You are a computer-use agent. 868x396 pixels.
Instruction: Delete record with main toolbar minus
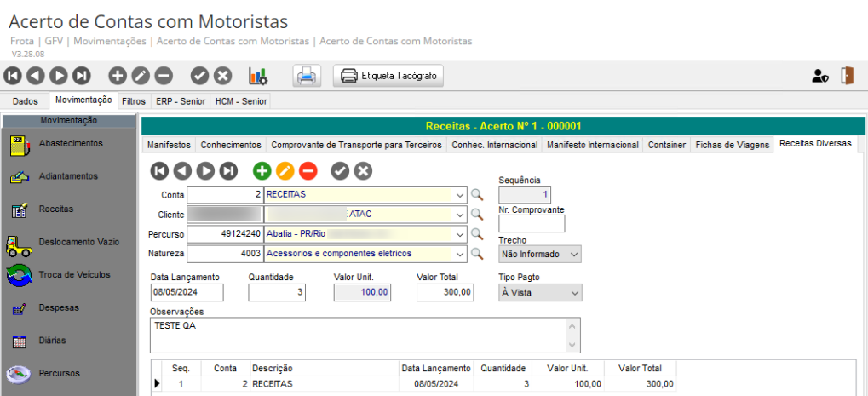pos(164,76)
